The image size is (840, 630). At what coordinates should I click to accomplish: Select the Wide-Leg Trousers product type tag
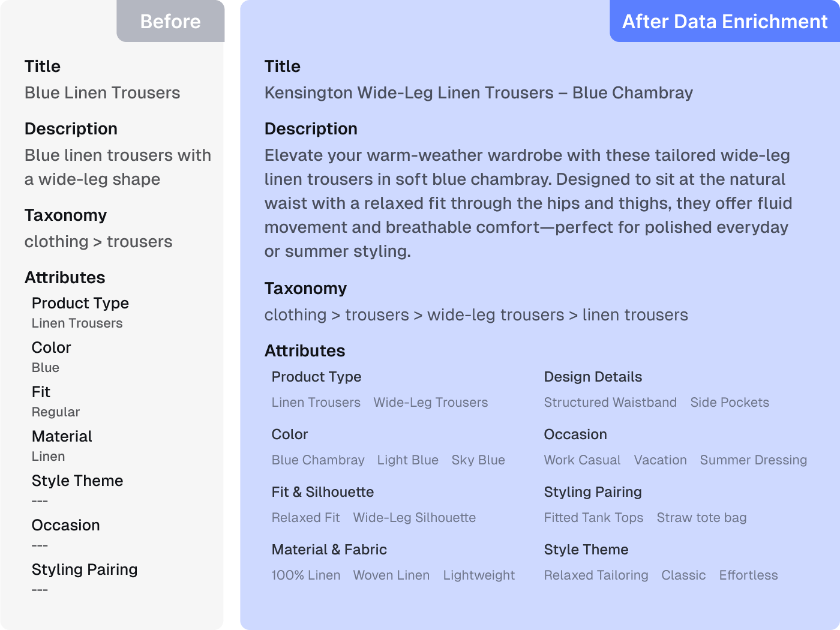[430, 403]
